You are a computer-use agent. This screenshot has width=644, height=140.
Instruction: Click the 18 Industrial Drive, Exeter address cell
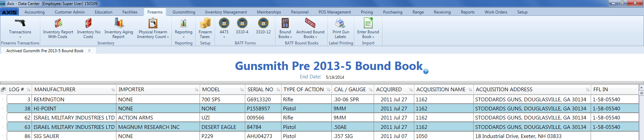point(532,136)
